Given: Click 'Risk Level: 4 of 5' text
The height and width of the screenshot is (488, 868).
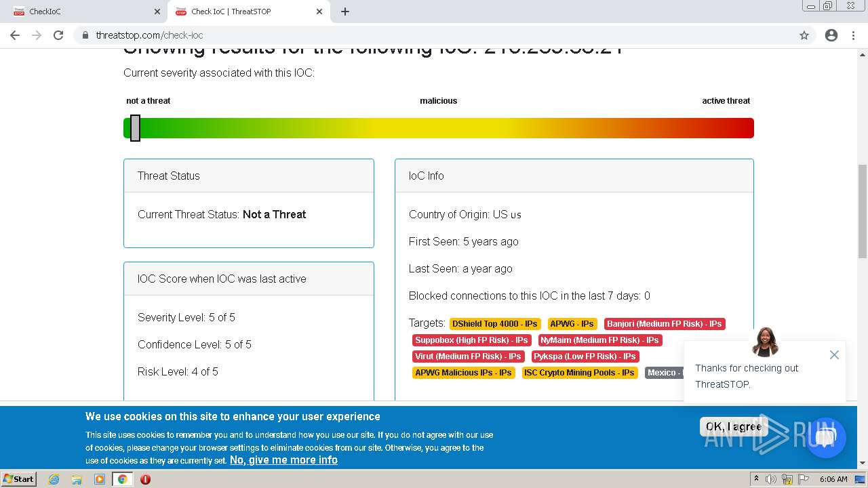Looking at the screenshot, I should pos(178,371).
